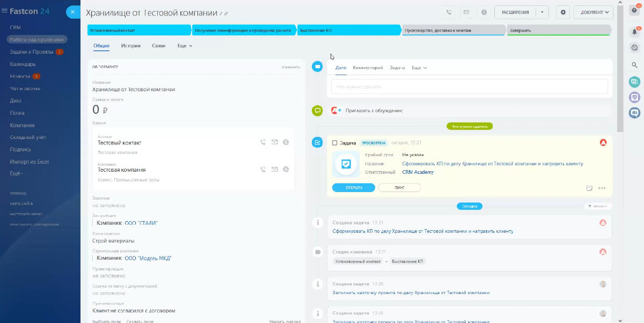Click the note icon on the task card

click(589, 188)
